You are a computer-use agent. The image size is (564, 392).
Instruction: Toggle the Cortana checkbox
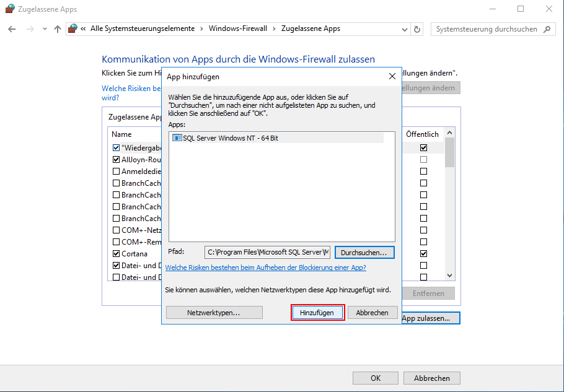pyautogui.click(x=116, y=254)
